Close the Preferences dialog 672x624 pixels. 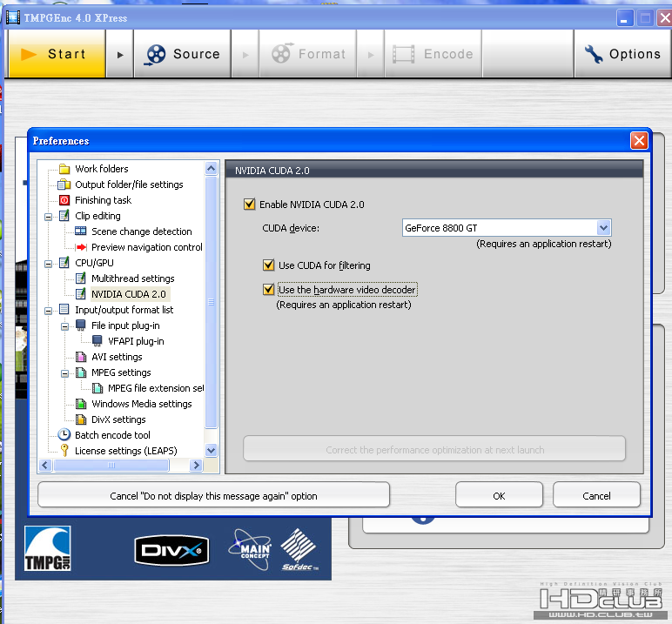point(639,141)
